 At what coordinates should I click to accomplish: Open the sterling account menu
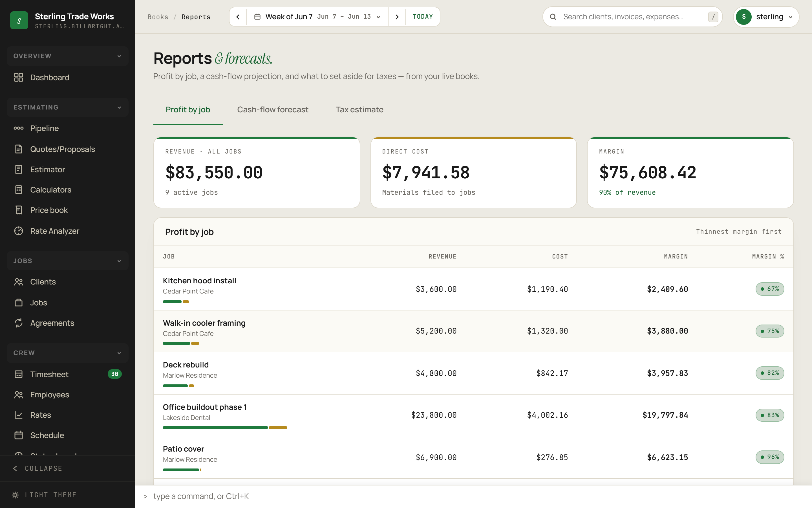766,17
